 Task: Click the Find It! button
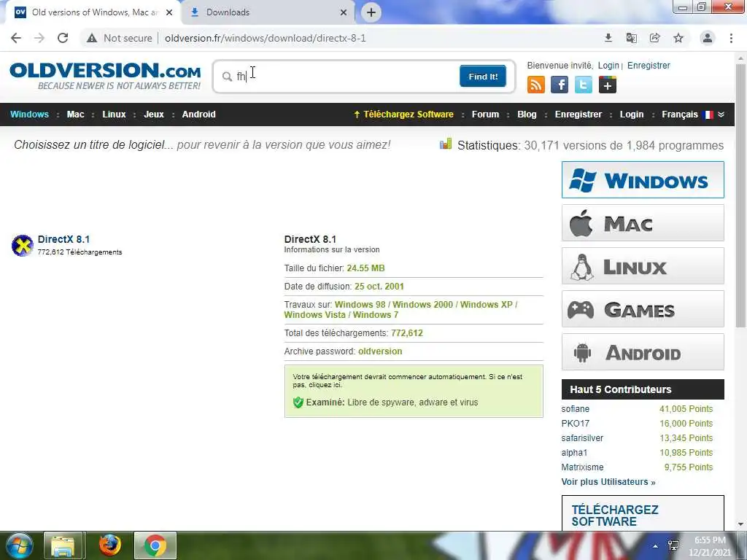[x=483, y=76]
